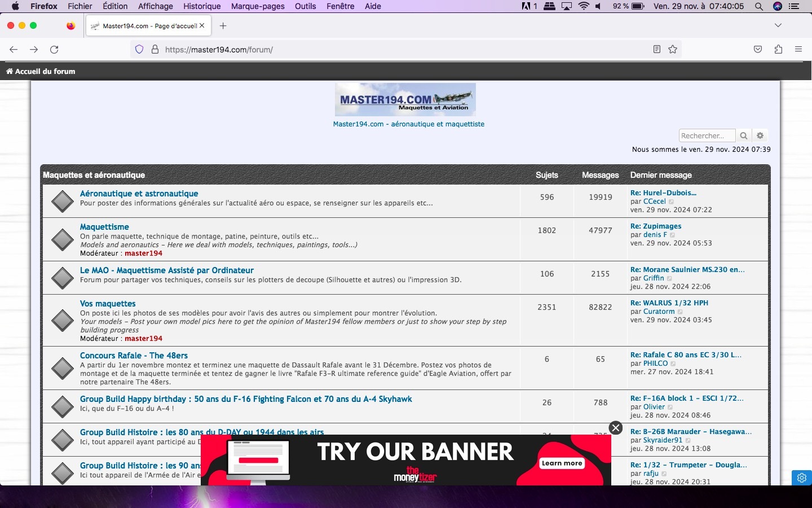Open Wi-Fi status in menu bar
This screenshot has height=508, width=812.
584,6
